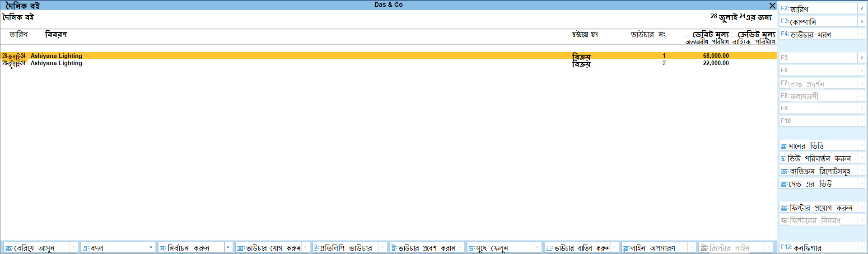The height and width of the screenshot is (254, 868).
Task: Expand the chevron beside F4 ভাউচার ধরণ
Action: [862, 34]
